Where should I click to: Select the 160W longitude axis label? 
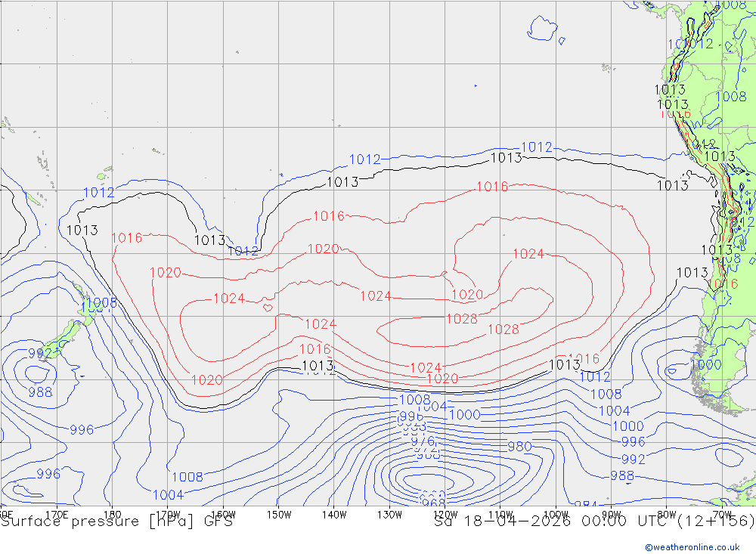click(x=223, y=515)
